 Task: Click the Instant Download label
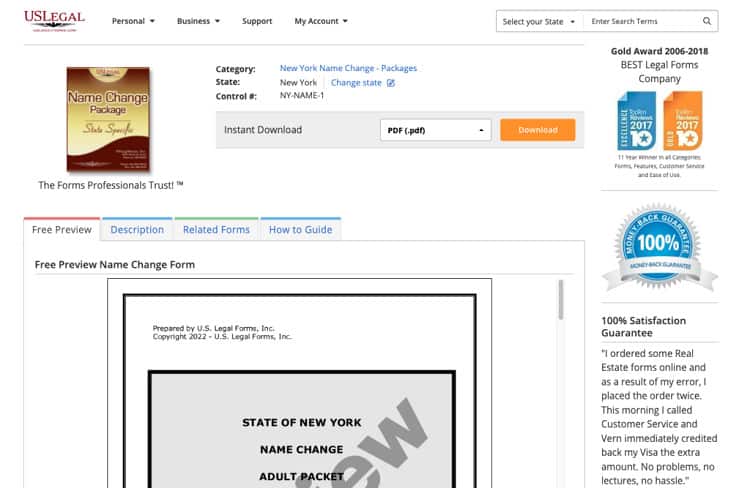tap(263, 130)
